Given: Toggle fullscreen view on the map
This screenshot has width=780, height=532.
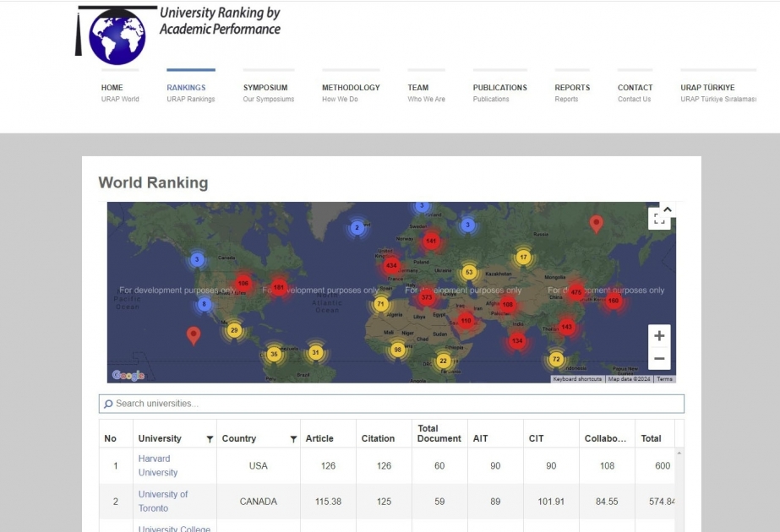Looking at the screenshot, I should pyautogui.click(x=659, y=220).
